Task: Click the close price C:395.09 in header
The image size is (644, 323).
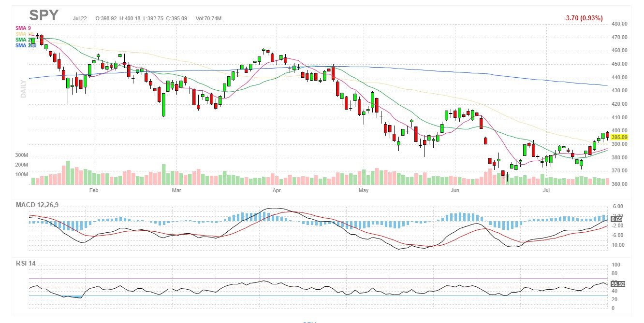Action: [177, 18]
